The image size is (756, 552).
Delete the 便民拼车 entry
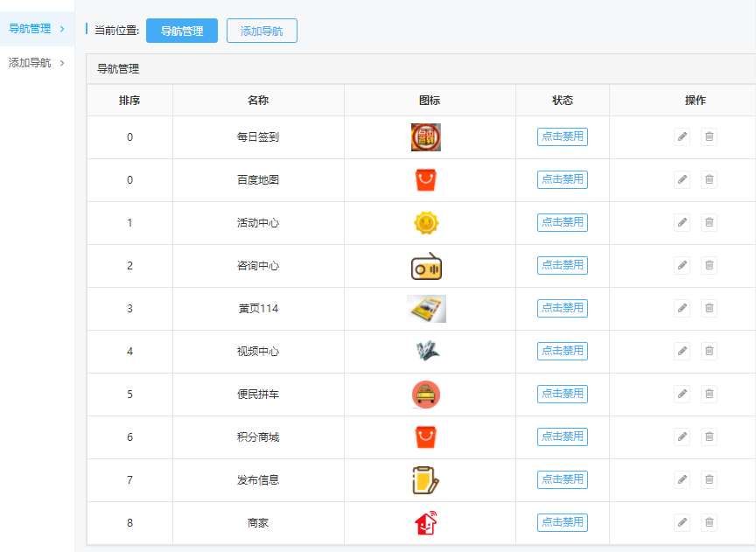tap(709, 395)
